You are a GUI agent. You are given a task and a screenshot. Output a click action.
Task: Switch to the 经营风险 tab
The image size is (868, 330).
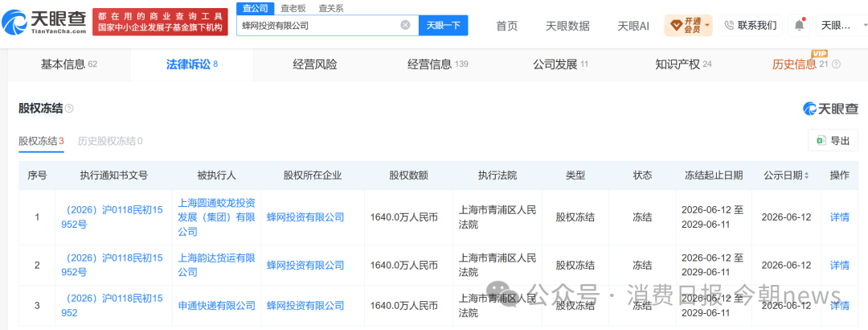[x=314, y=64]
